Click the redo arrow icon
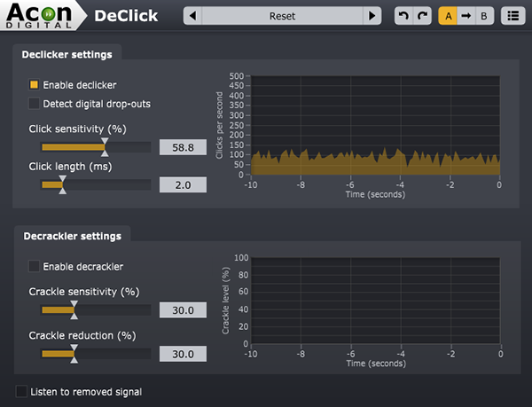The image size is (532, 407). [x=422, y=16]
